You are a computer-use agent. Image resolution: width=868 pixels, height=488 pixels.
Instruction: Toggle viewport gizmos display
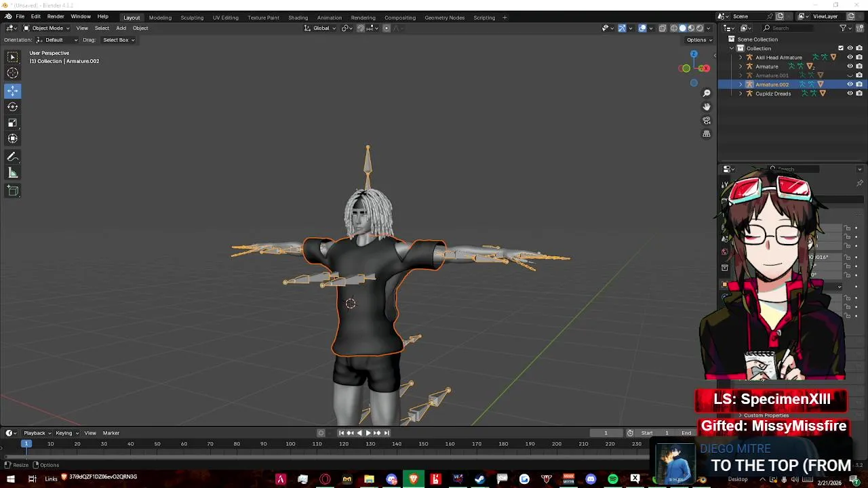(622, 28)
